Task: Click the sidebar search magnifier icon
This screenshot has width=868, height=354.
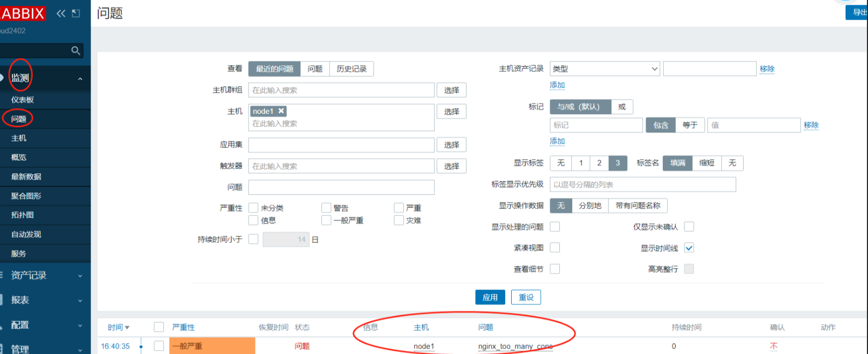Action: pos(76,50)
